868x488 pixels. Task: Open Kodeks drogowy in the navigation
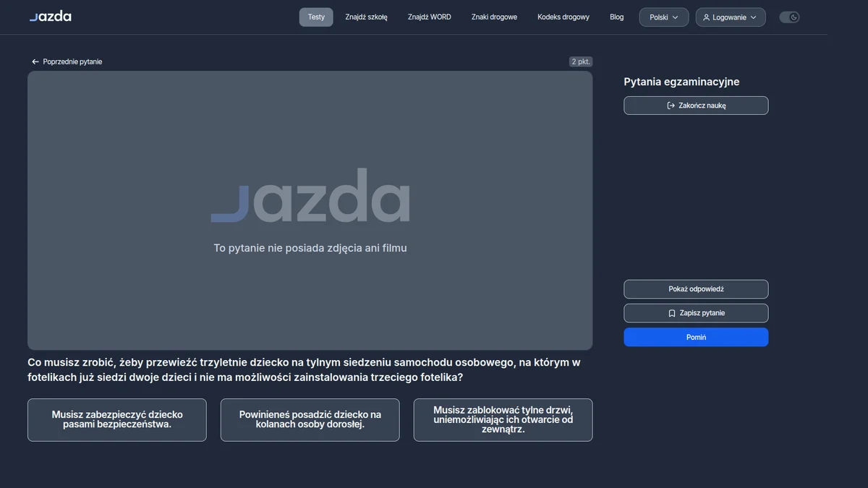(563, 17)
